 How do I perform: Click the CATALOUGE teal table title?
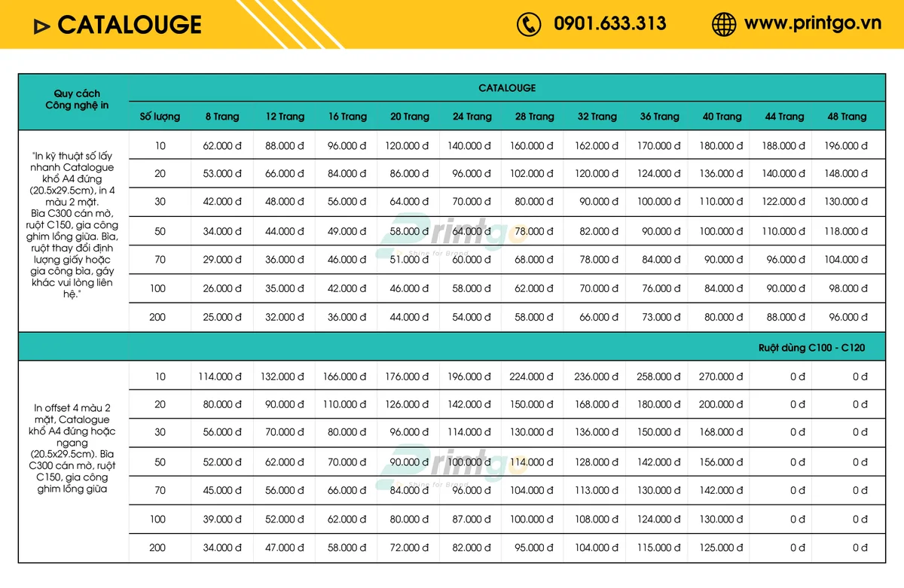(507, 88)
